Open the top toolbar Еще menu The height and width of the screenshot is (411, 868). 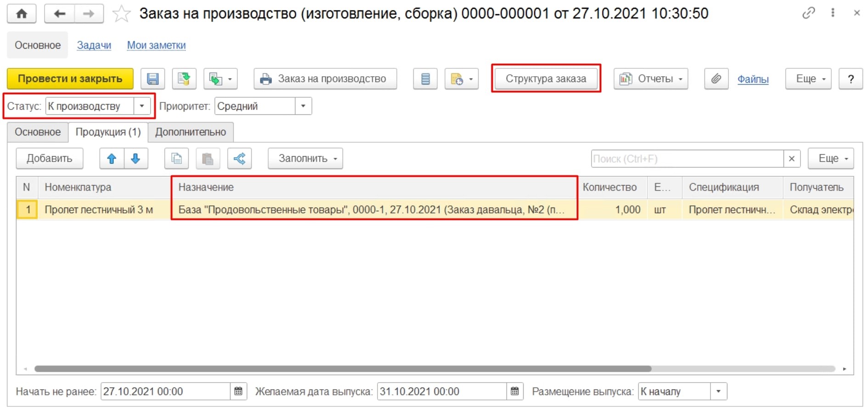pyautogui.click(x=808, y=79)
